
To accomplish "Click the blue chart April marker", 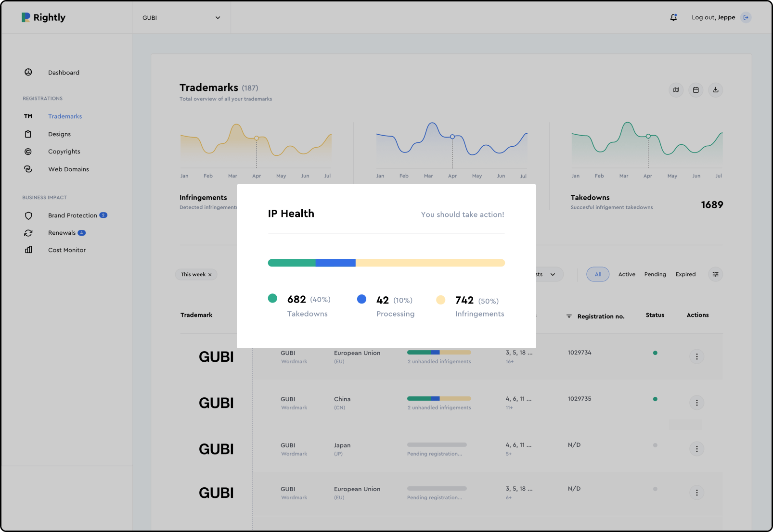I will click(x=452, y=137).
